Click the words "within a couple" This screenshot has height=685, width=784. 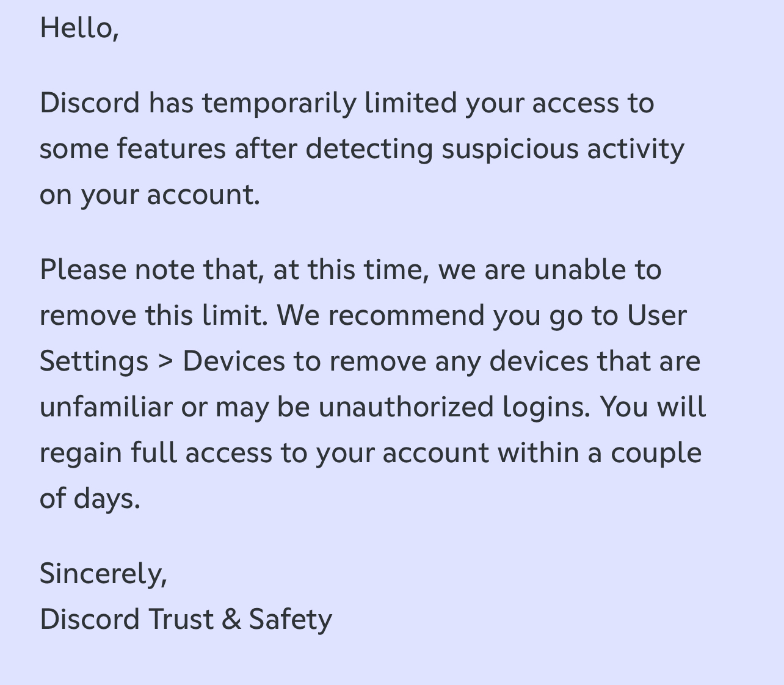tap(599, 453)
